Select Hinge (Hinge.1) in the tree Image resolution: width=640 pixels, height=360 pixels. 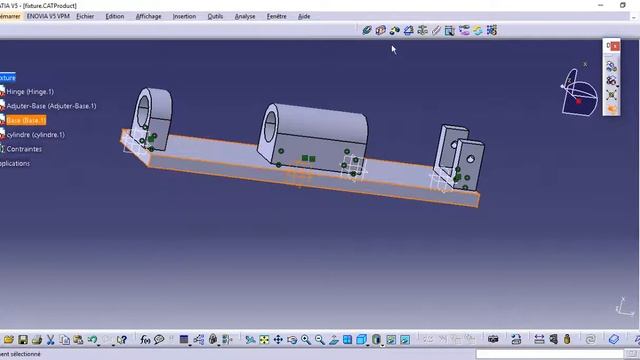point(30,92)
